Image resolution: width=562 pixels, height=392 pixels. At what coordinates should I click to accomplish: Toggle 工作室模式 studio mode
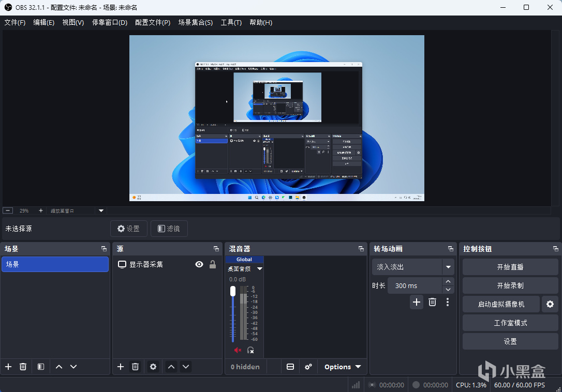click(x=510, y=323)
